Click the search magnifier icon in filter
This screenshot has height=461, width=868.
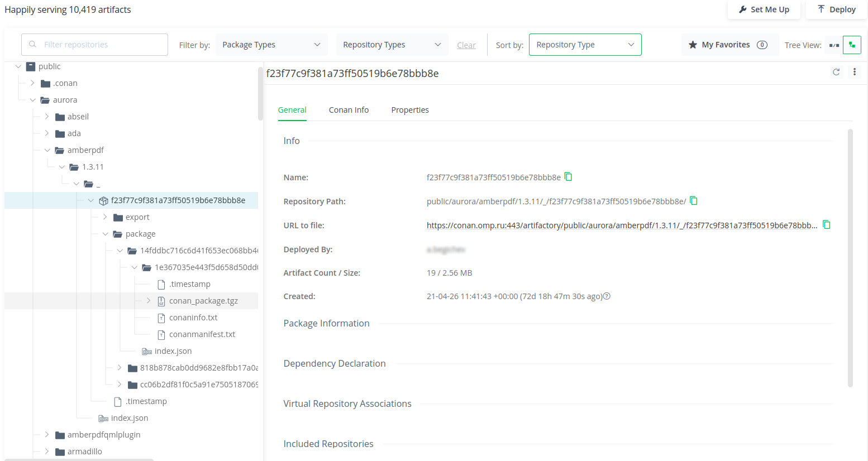click(32, 45)
